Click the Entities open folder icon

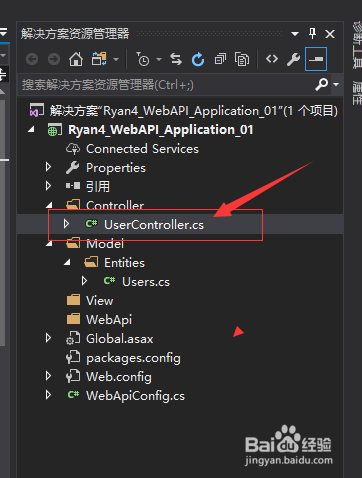pos(91,262)
